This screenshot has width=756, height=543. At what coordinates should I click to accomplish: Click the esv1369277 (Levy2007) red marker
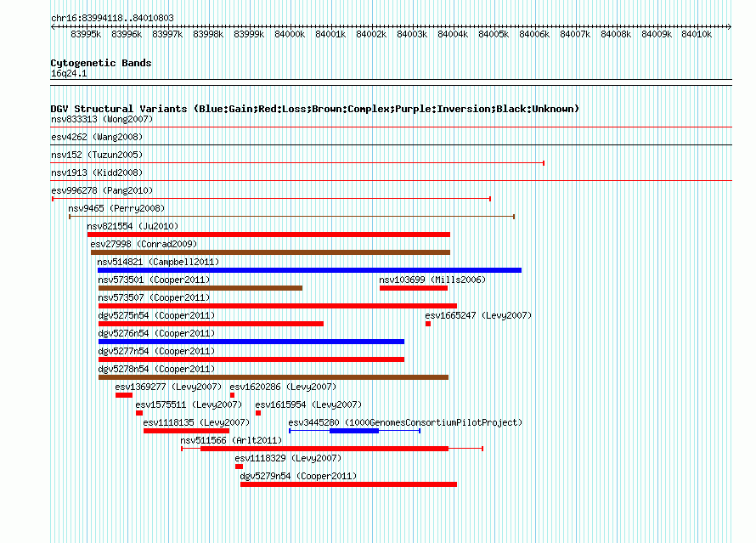(x=124, y=395)
